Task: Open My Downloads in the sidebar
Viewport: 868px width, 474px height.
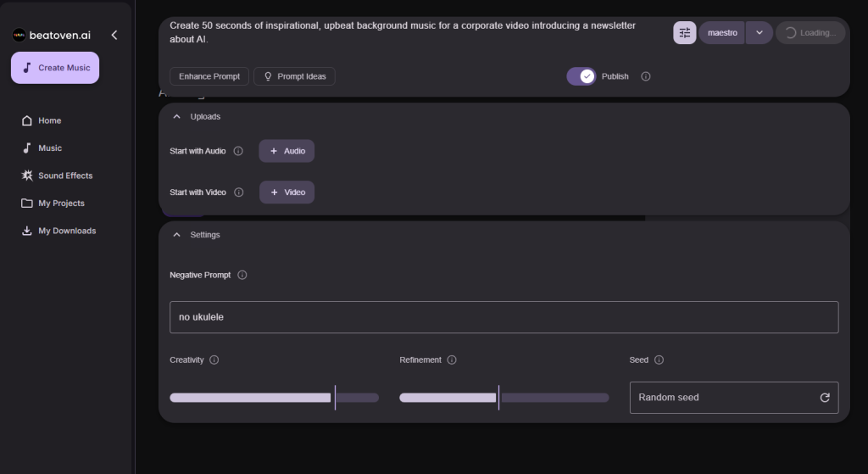Action: click(67, 231)
